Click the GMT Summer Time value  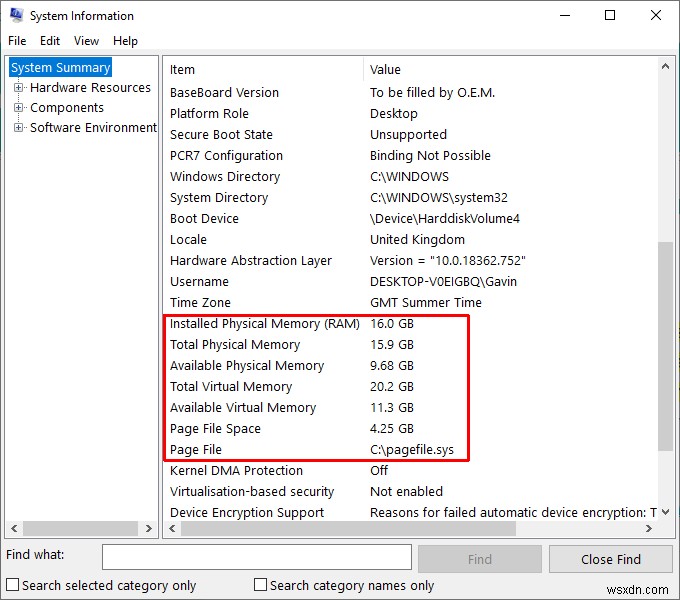click(x=426, y=302)
